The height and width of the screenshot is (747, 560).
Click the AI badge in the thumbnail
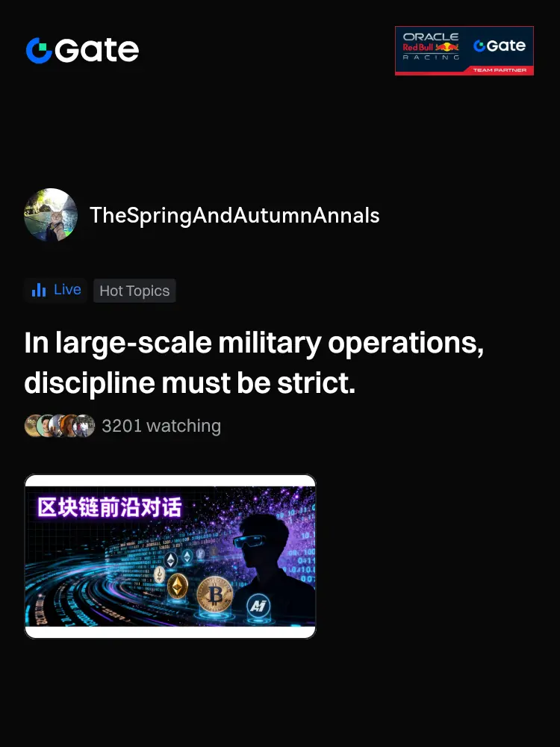[x=258, y=607]
